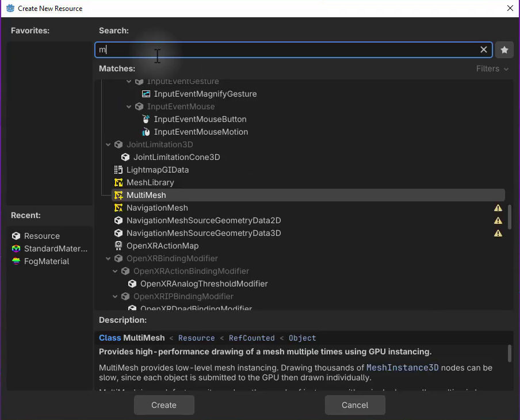This screenshot has width=520, height=420.
Task: Click the OpenXRActionMap icon
Action: click(118, 246)
